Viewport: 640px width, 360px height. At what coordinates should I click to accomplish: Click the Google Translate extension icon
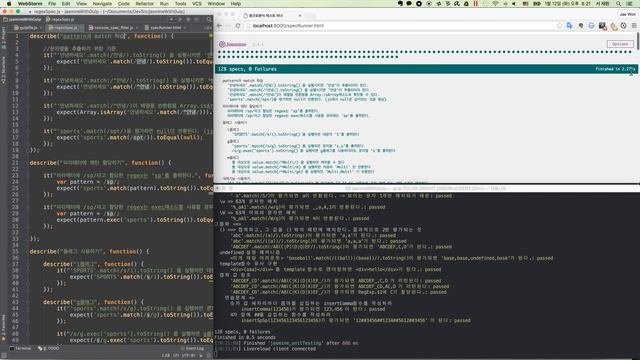coord(569,26)
